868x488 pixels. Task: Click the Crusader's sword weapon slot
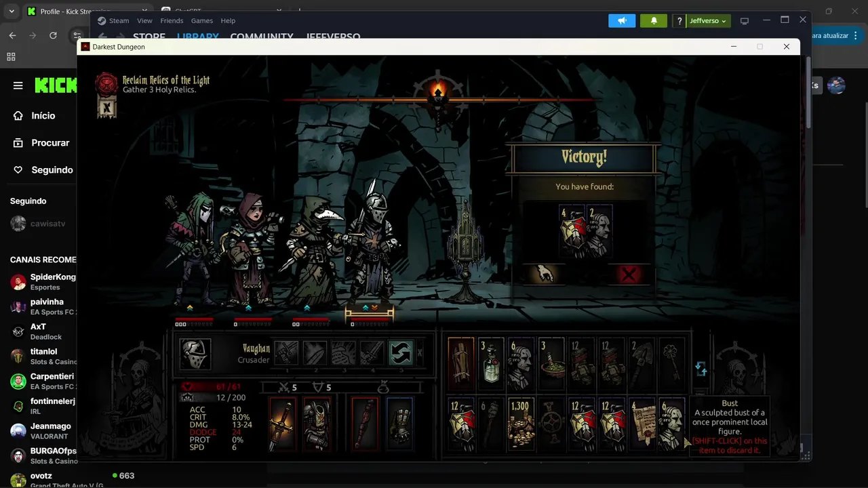[283, 424]
